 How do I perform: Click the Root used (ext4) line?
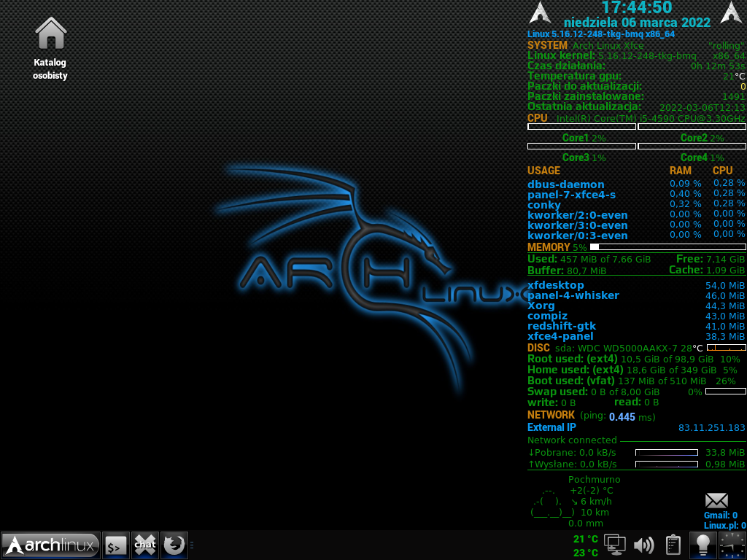pyautogui.click(x=634, y=359)
